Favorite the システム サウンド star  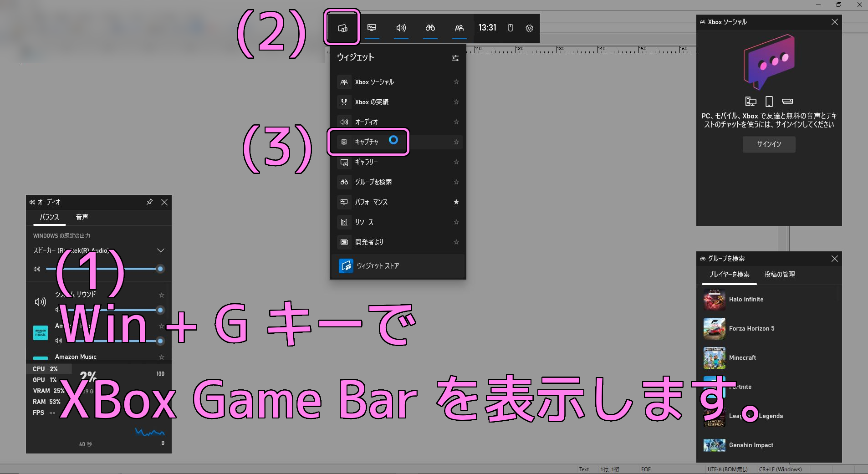coord(161,295)
